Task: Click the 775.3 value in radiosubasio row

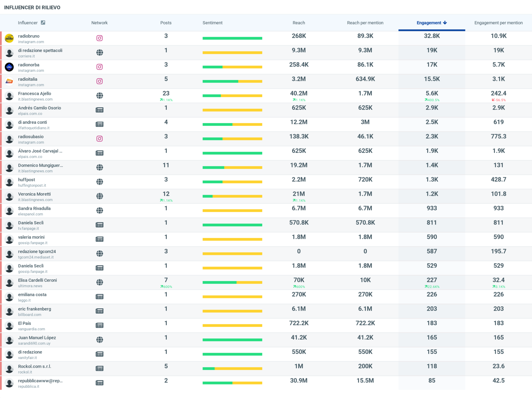Action: tap(498, 136)
